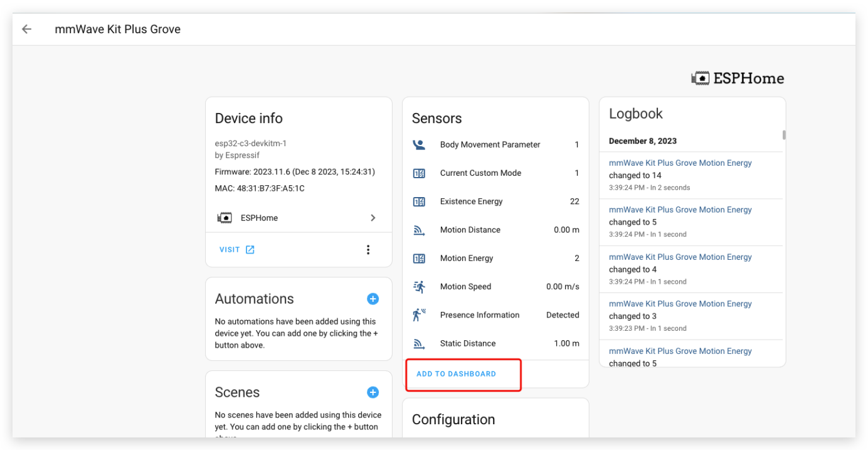Click the ESPHome logo above the Logbook
This screenshot has height=450, width=868.
pyautogui.click(x=738, y=78)
